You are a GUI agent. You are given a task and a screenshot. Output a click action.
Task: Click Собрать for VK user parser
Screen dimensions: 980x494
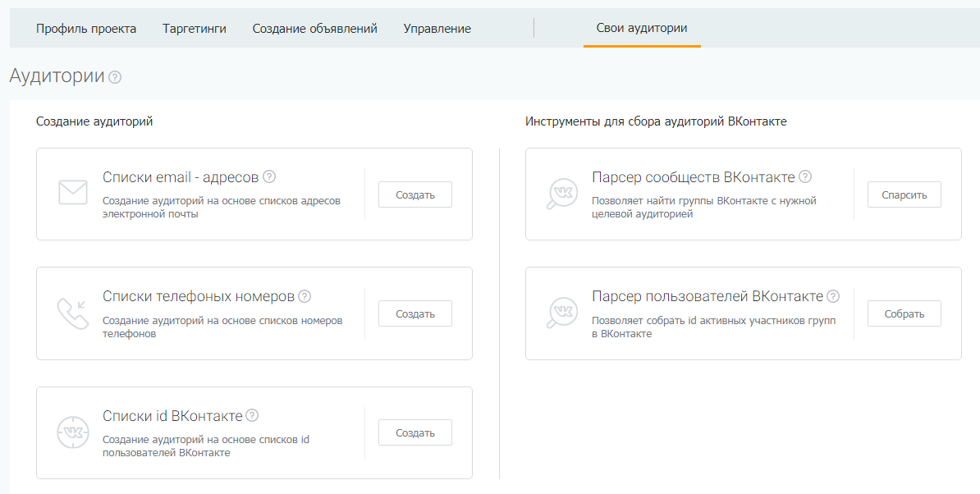click(904, 313)
